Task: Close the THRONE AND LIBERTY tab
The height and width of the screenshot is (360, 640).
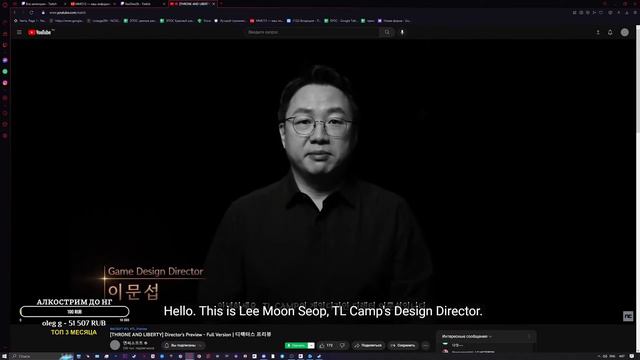Action: click(x=213, y=4)
